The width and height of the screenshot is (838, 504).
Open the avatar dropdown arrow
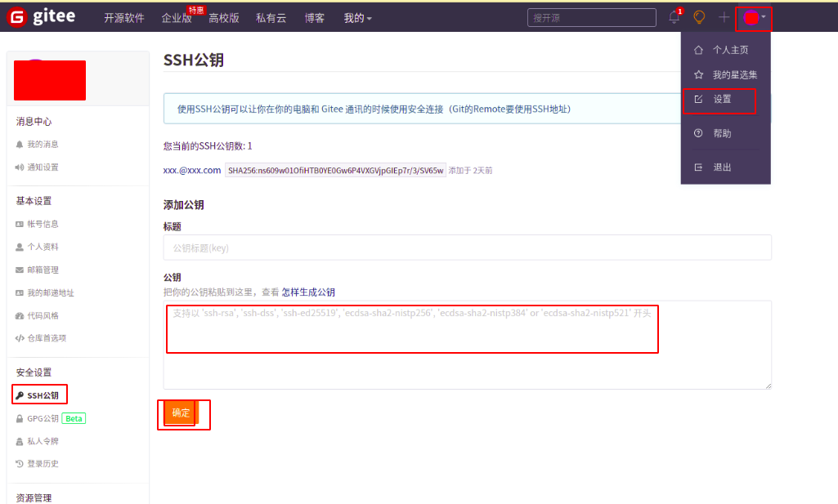point(764,17)
